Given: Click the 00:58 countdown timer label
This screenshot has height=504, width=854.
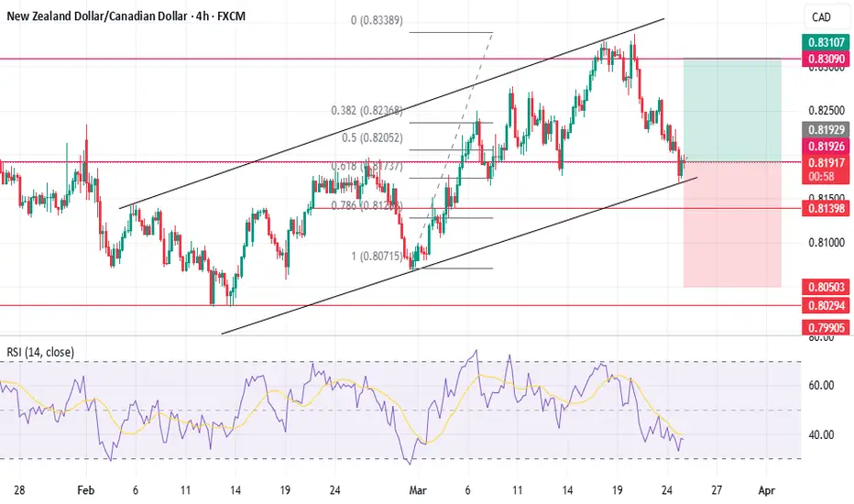Looking at the screenshot, I should (x=822, y=177).
